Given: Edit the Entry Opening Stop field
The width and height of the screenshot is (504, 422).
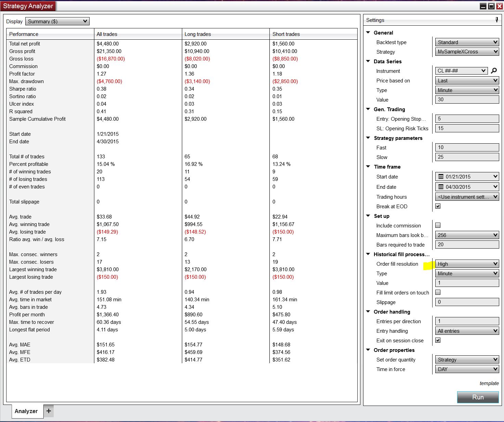Looking at the screenshot, I should [x=467, y=119].
